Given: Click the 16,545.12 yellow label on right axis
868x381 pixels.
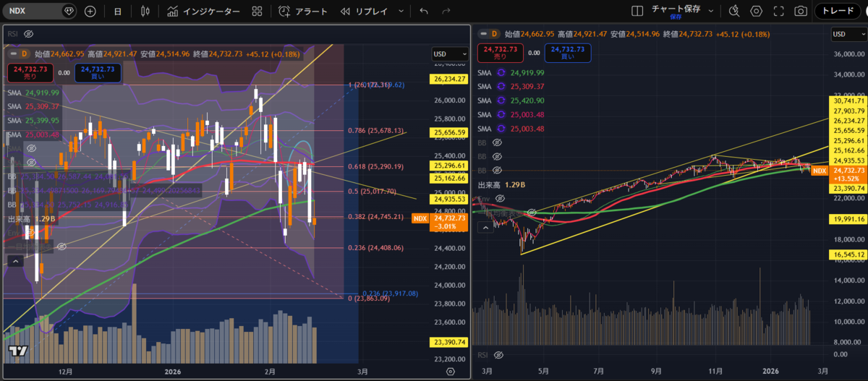Looking at the screenshot, I should click(847, 255).
